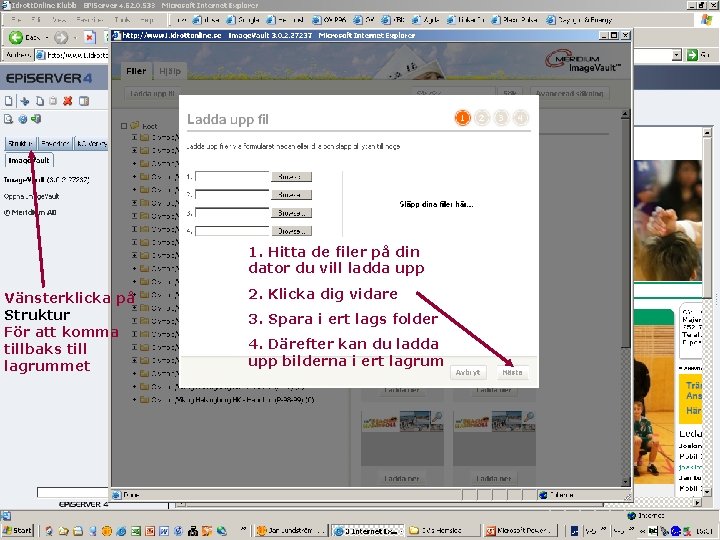Viewport: 720px width, 540px height.
Task: Open the address bar dropdown arrow
Action: pyautogui.click(x=676, y=55)
